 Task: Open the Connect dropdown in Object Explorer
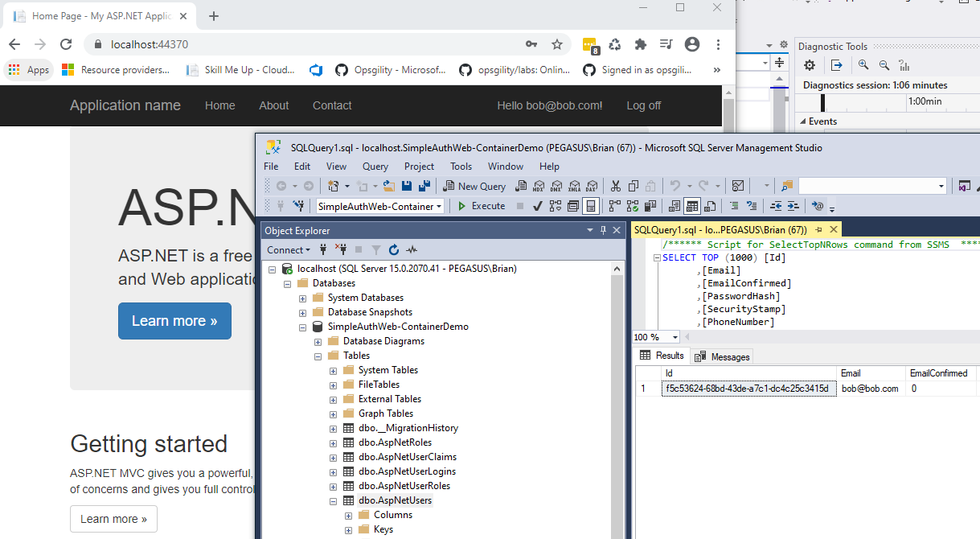(289, 250)
